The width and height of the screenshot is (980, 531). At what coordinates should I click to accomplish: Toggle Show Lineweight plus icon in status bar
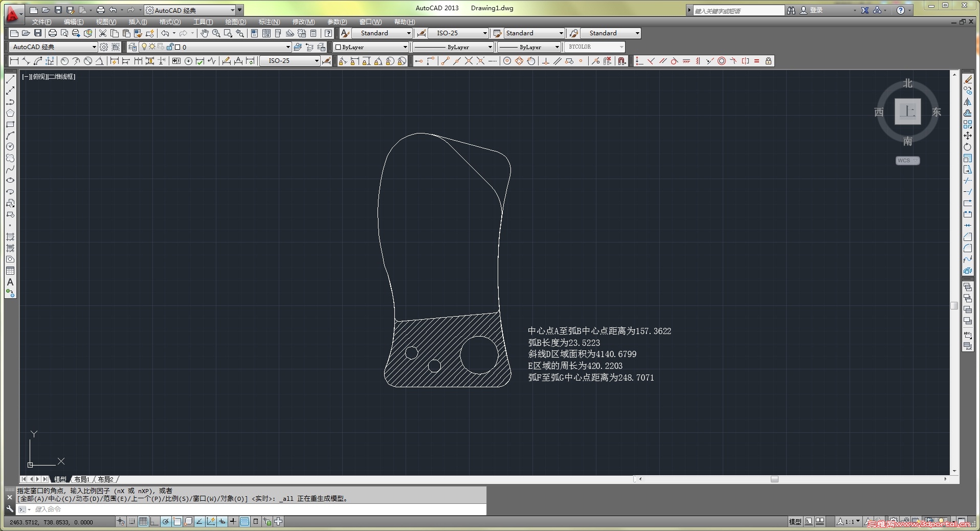click(233, 522)
